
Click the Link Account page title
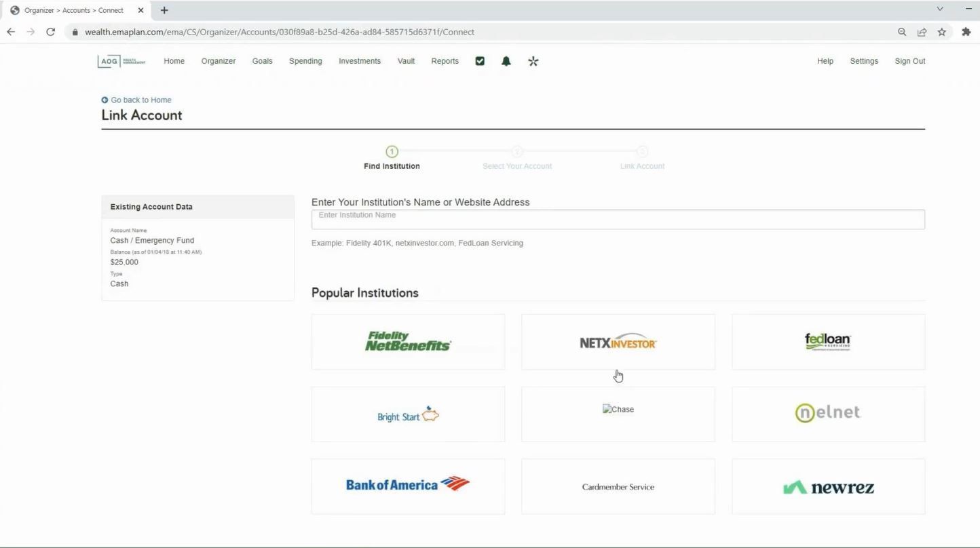pos(142,115)
